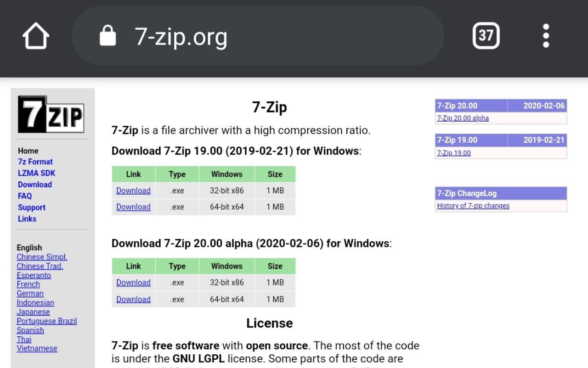Switch site language to Vietnamese
This screenshot has height=368, width=588.
(x=37, y=348)
